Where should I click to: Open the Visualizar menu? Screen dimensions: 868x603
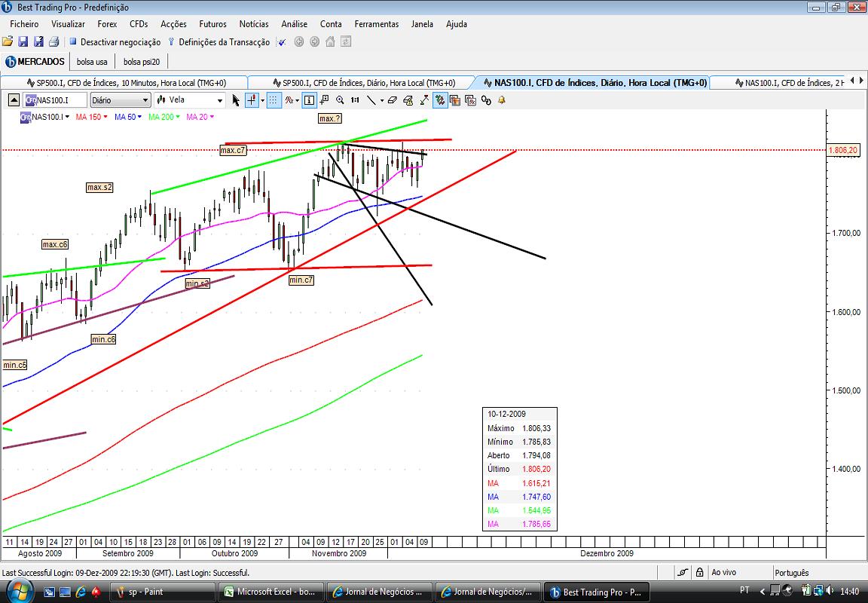coord(68,24)
